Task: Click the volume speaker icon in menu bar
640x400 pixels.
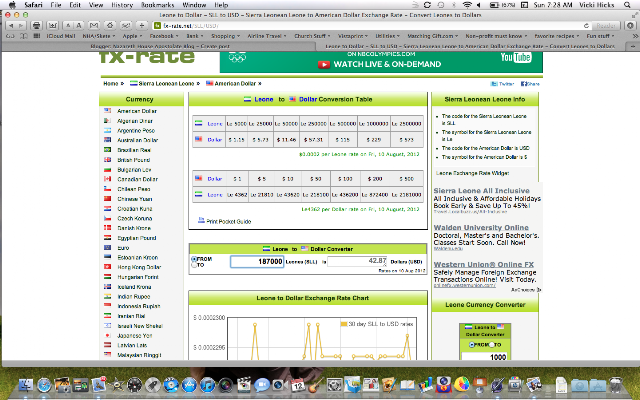Action: 479,5
